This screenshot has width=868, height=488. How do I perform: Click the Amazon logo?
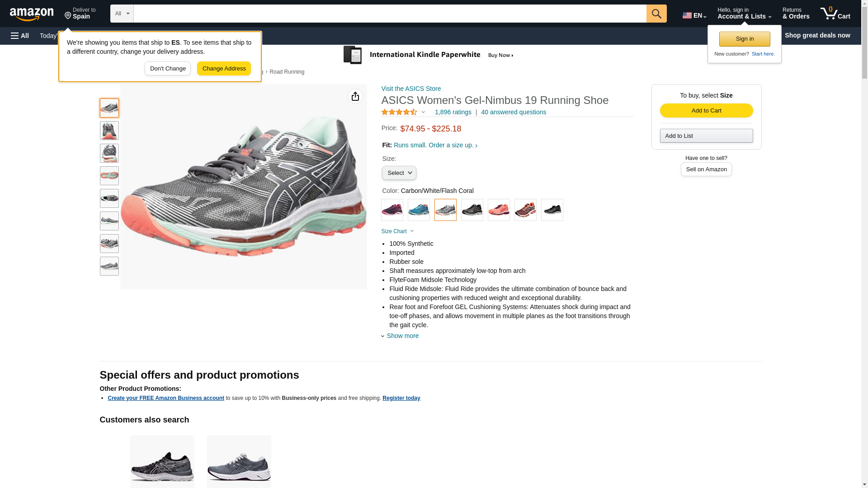(32, 14)
